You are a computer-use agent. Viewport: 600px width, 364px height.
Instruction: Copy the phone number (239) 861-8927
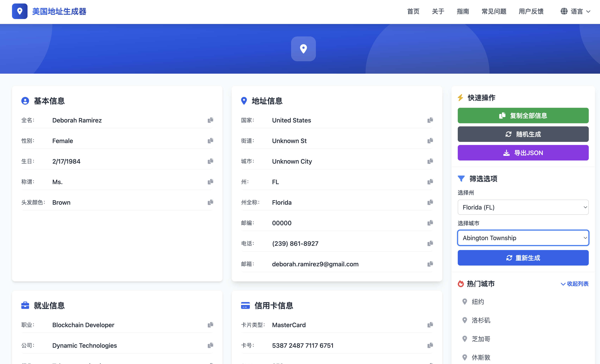tap(430, 243)
